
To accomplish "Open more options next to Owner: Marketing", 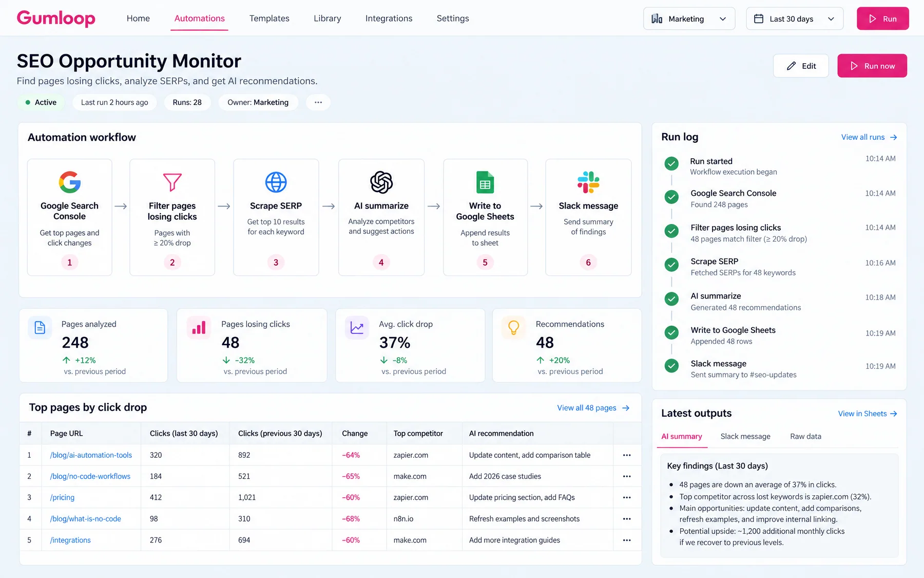I will point(318,102).
